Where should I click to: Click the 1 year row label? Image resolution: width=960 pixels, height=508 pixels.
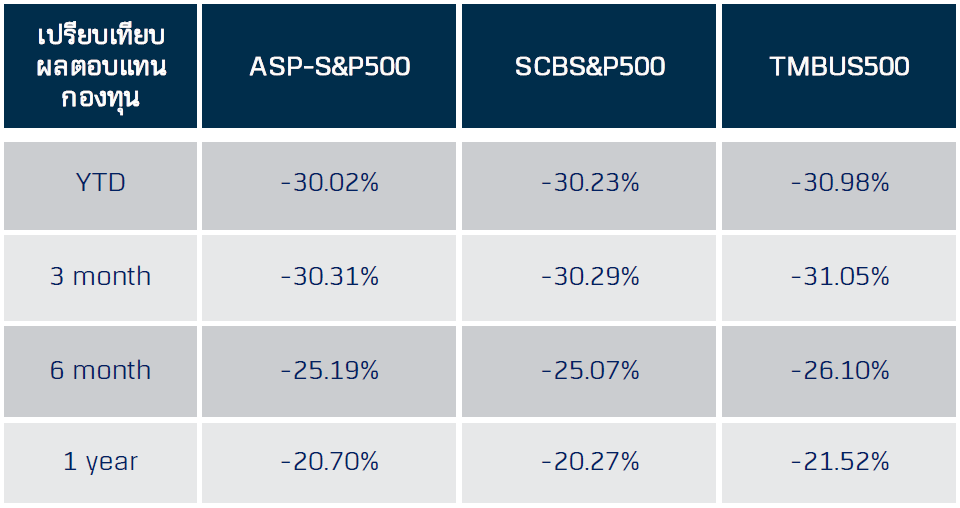pos(100,462)
